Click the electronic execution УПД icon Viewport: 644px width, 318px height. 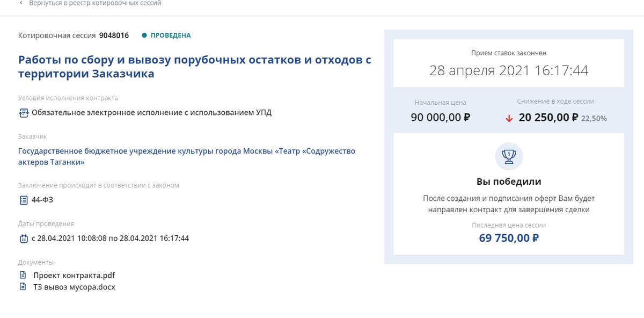(x=23, y=113)
